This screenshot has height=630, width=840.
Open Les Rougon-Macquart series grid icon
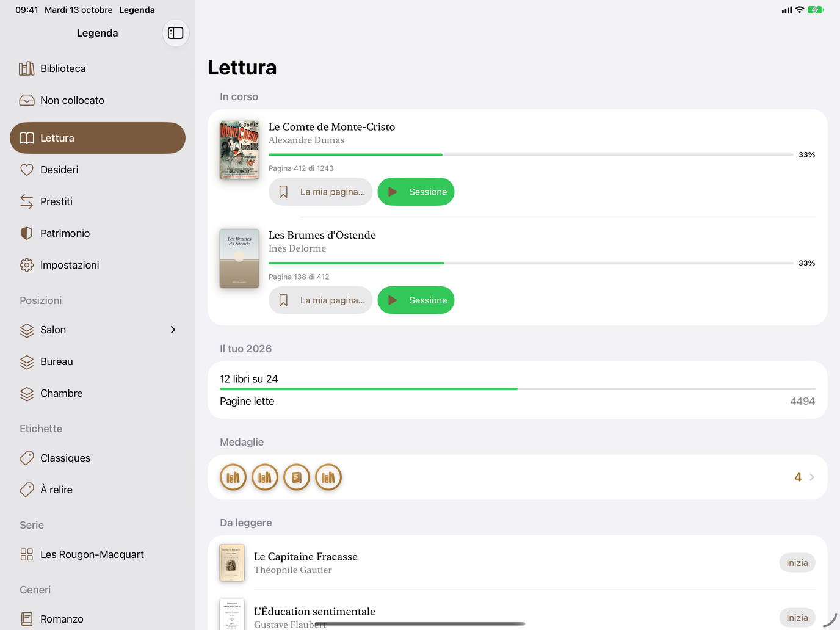click(x=27, y=554)
